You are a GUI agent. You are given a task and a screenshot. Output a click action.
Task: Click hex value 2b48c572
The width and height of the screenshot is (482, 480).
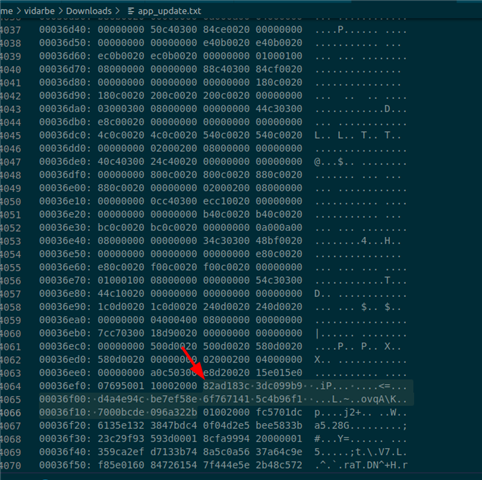coord(279,465)
